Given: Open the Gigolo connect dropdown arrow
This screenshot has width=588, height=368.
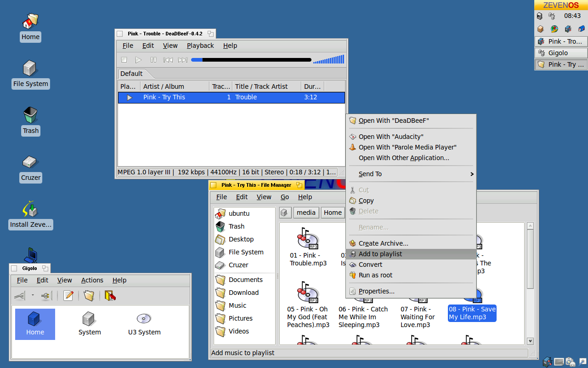Looking at the screenshot, I should tap(33, 296).
